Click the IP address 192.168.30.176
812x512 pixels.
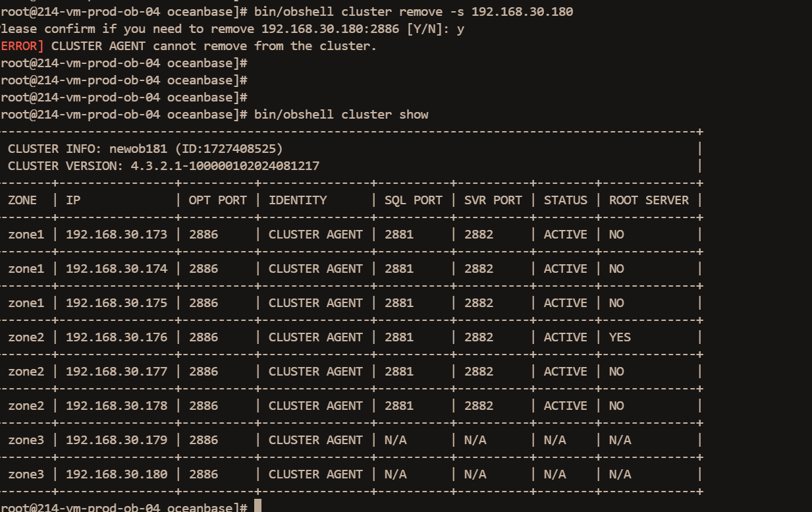(x=117, y=337)
